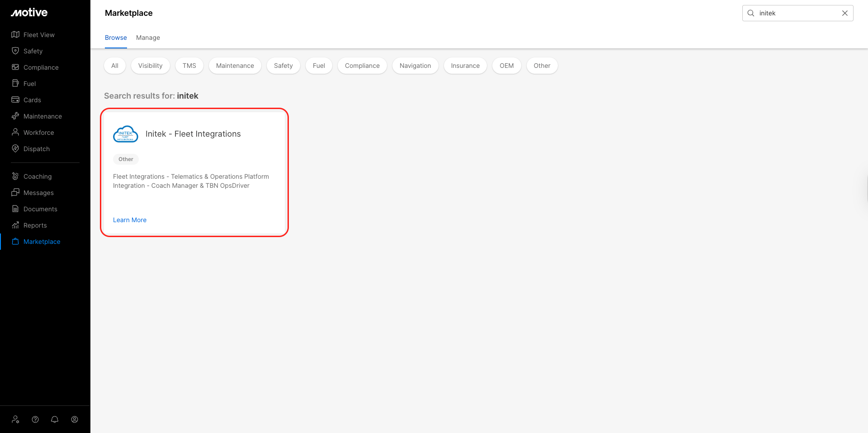This screenshot has height=433, width=868.
Task: Go to Workforce menu label
Action: coord(38,133)
